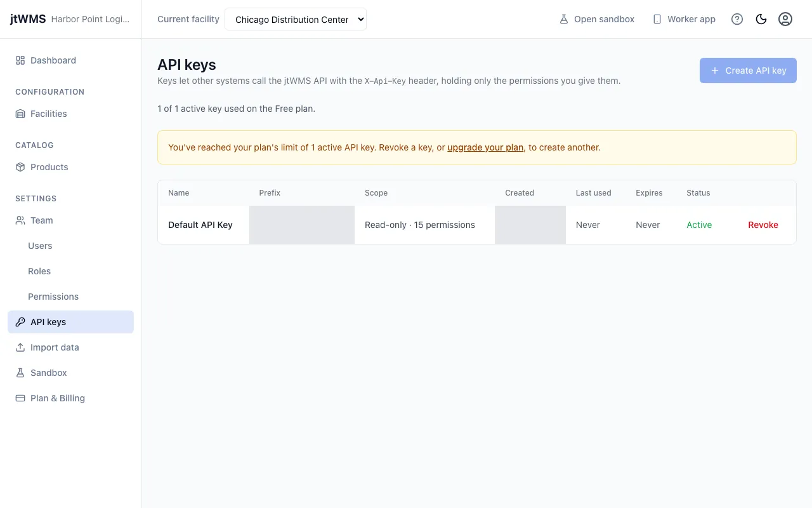Viewport: 812px width, 508px height.
Task: Click the Facilities warehouse icon
Action: coord(20,114)
